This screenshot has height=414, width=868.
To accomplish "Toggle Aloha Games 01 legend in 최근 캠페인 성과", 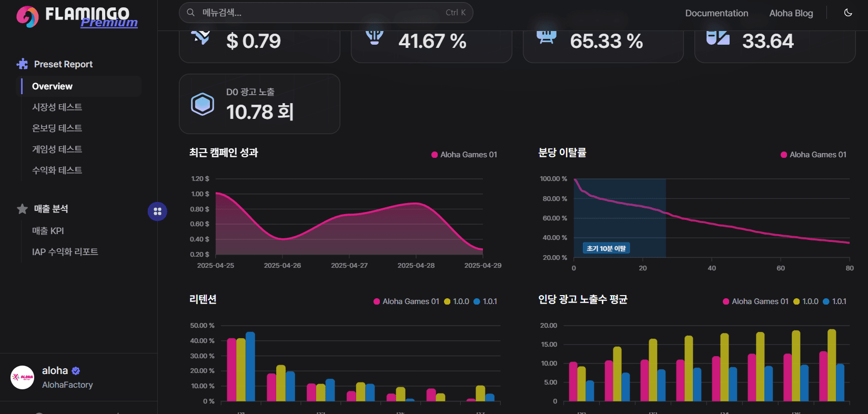I will click(x=464, y=155).
